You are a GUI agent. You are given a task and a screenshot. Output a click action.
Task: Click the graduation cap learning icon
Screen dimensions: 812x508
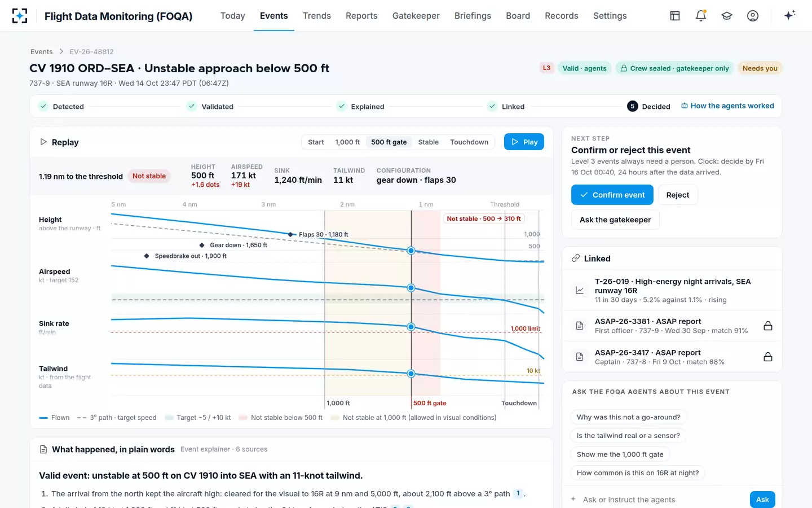[x=727, y=16]
